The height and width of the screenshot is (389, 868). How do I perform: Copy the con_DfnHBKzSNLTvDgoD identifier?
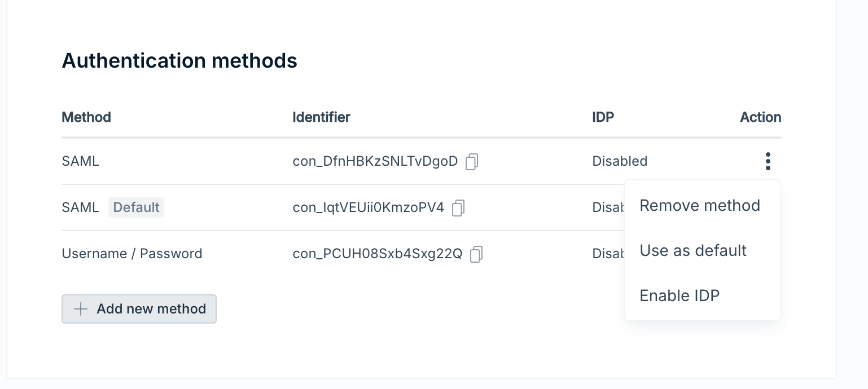(x=472, y=162)
